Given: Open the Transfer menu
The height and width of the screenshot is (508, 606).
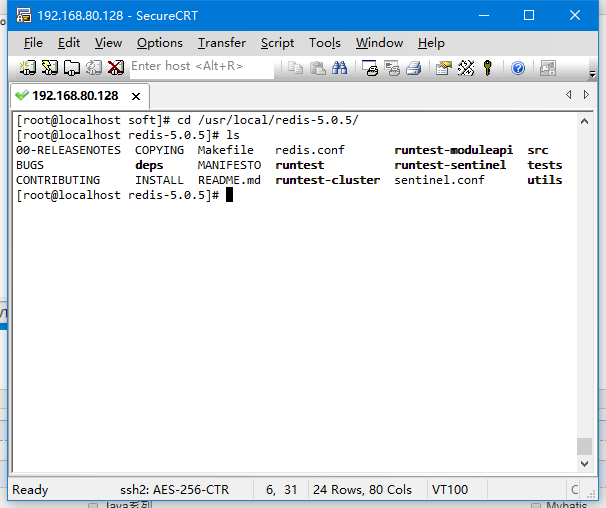Looking at the screenshot, I should (x=222, y=43).
